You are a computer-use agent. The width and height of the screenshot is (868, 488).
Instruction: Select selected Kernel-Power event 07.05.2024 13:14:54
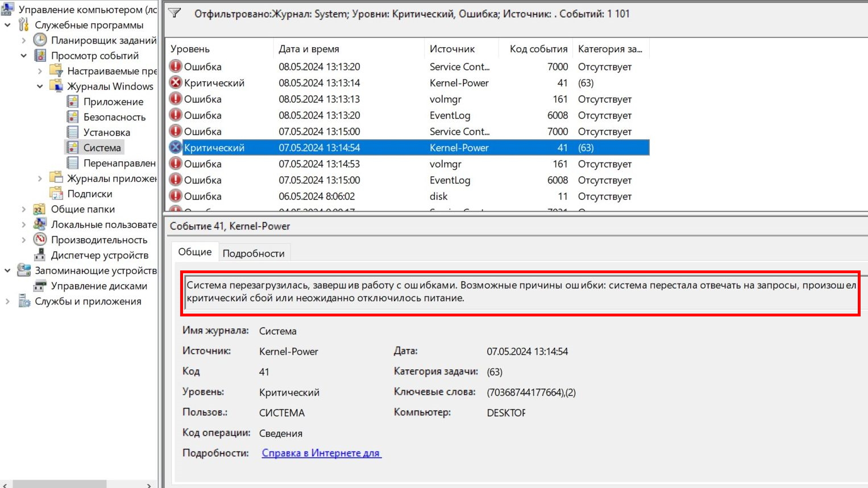pos(408,148)
